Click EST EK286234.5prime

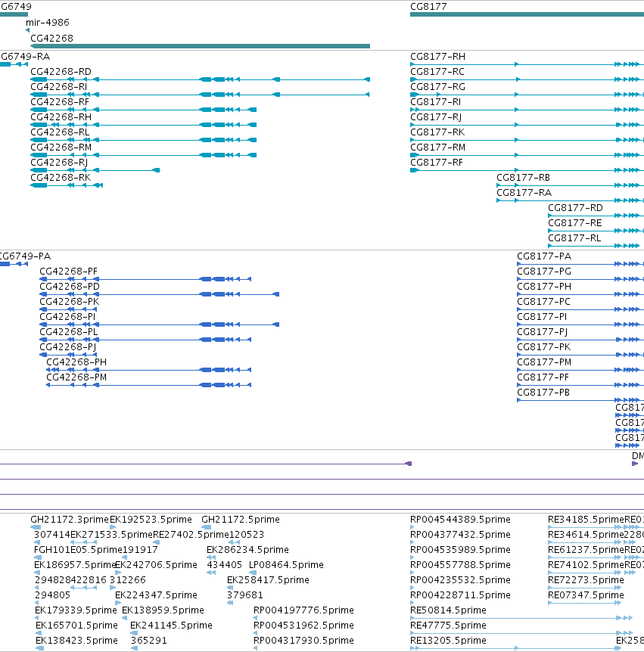tap(247, 550)
